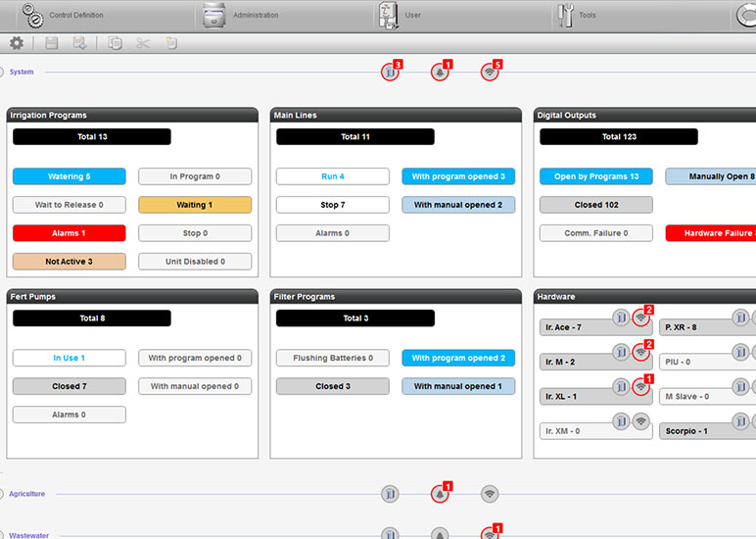Expand the Wastewater section

click(x=3, y=535)
